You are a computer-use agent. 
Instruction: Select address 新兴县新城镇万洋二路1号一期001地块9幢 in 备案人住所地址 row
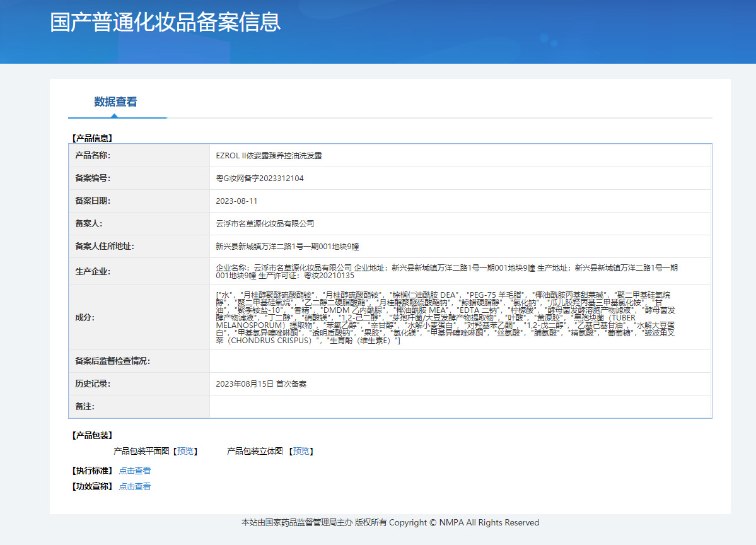(288, 246)
